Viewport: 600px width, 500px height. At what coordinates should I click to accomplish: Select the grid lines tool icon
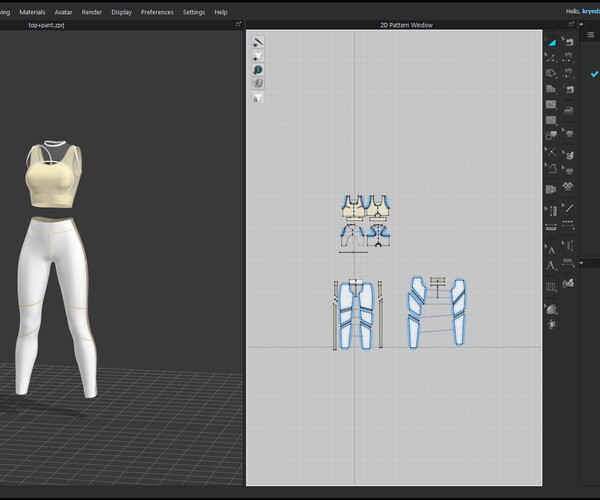551,287
